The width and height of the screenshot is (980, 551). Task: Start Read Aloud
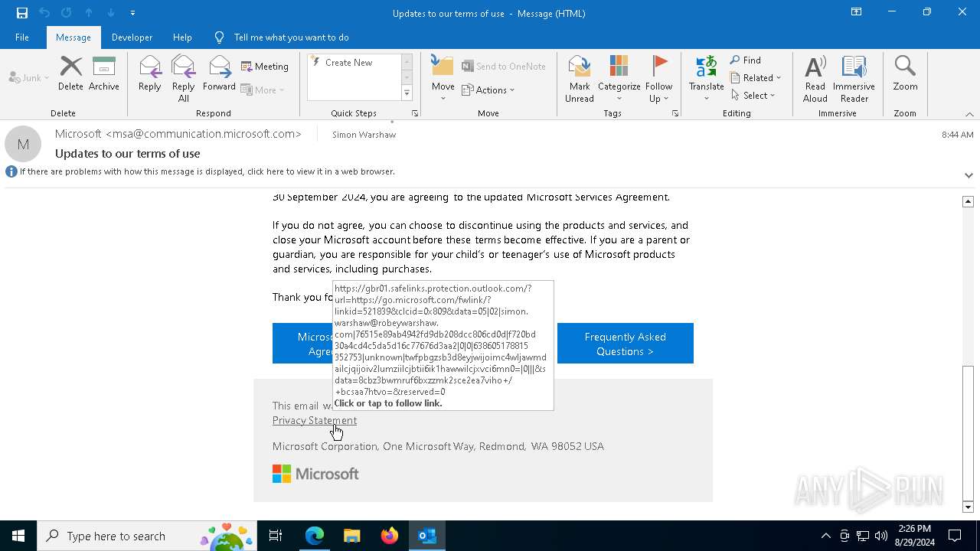tap(815, 78)
